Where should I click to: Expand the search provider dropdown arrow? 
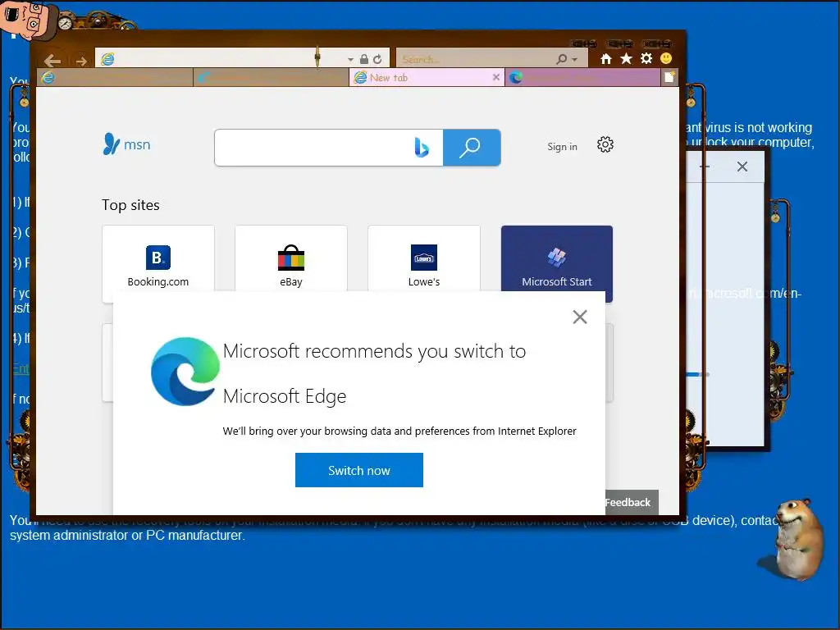(x=575, y=59)
